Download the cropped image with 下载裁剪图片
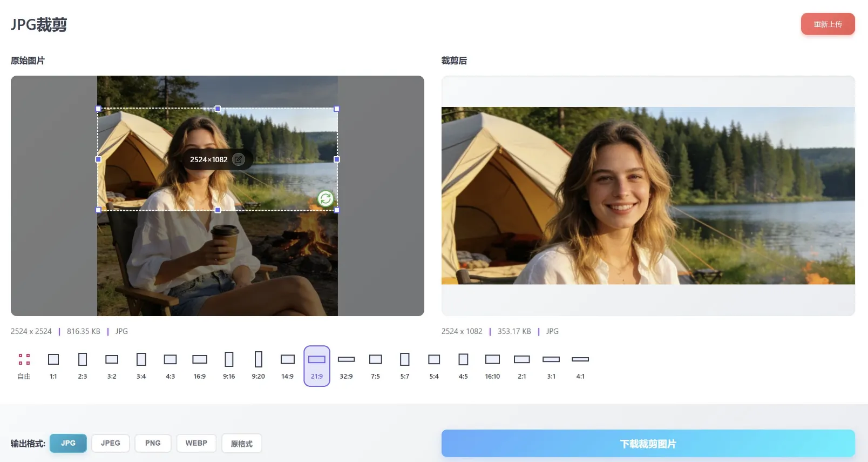The height and width of the screenshot is (462, 868). click(x=648, y=444)
